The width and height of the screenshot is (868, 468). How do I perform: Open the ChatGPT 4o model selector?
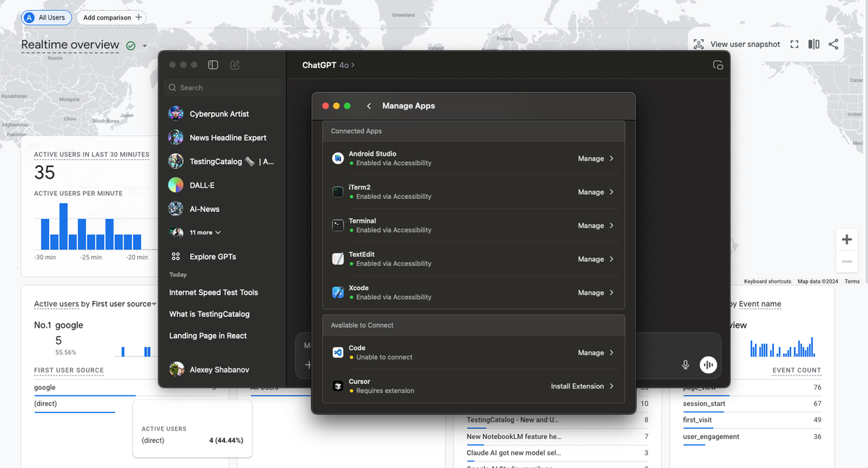[328, 65]
